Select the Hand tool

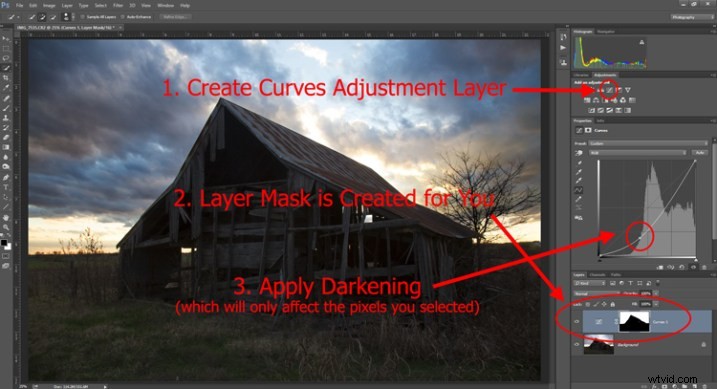(x=5, y=218)
